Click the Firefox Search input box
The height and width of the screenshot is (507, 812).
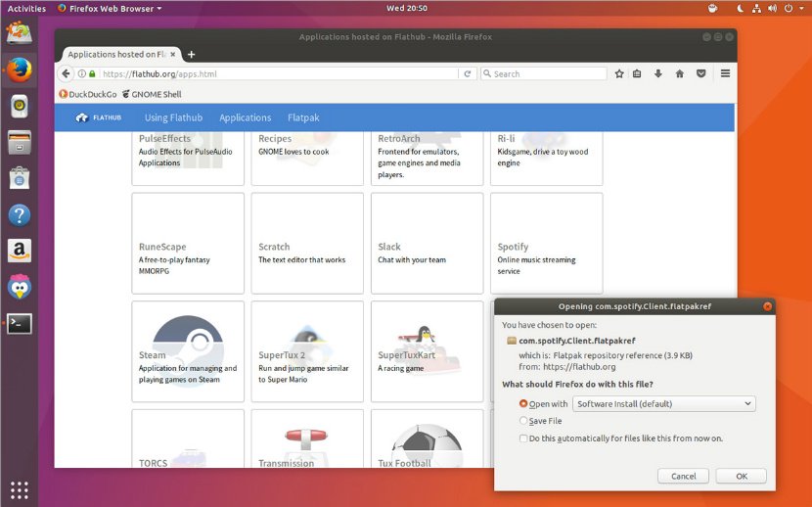click(x=543, y=74)
